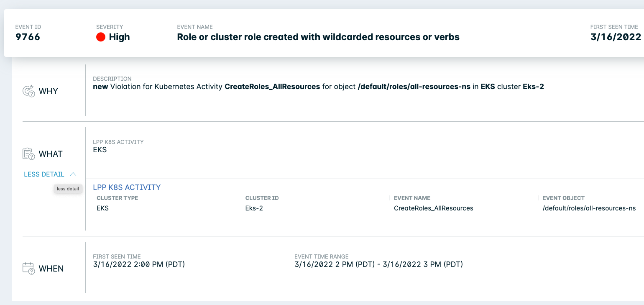Open the LPP K8S ACTIVITY heading link
The image size is (644, 305).
(127, 187)
